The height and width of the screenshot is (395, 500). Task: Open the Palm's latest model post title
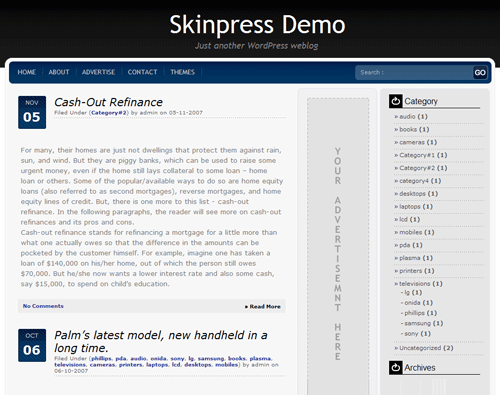click(x=161, y=341)
